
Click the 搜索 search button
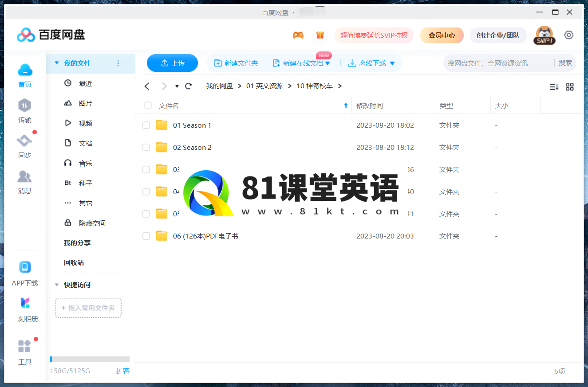coord(565,63)
